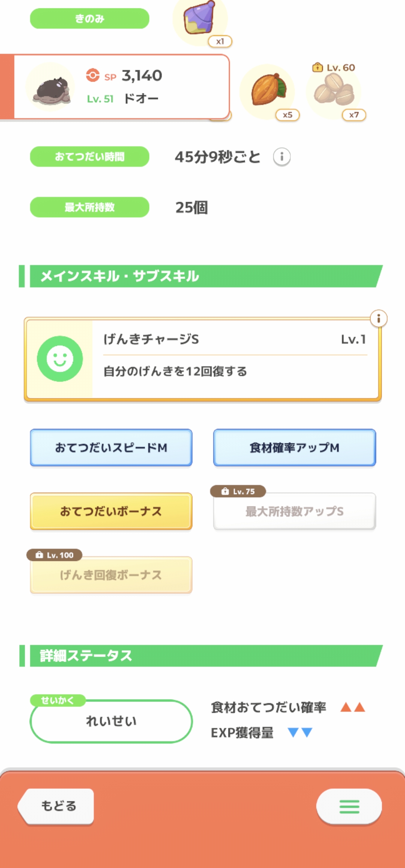The image size is (405, 868).
Task: Tap the れいせい nature box
Action: pos(111,721)
